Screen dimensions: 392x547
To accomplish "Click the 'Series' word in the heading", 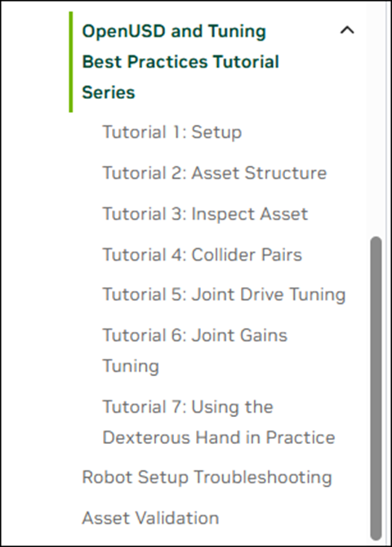I will pos(109,92).
